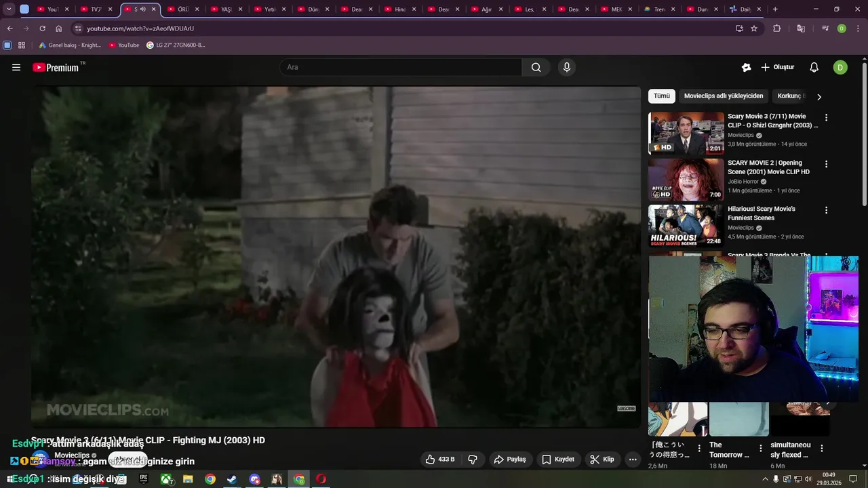Open the tab search dropdown
This screenshot has height=488, width=868.
coord(9,9)
